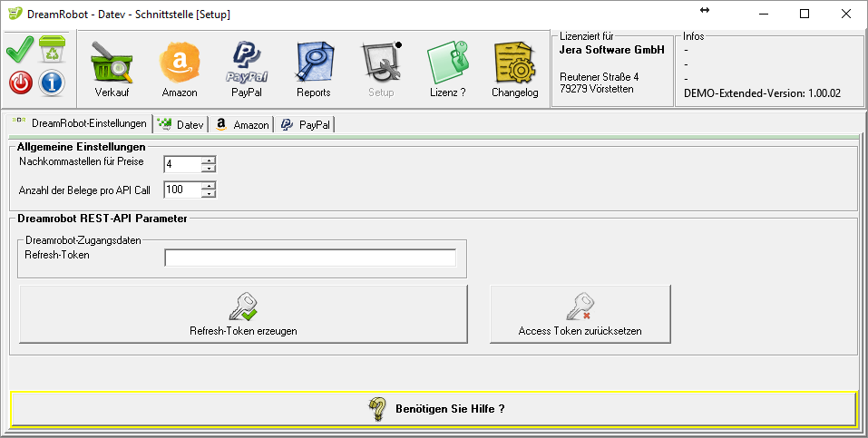Switch to the Datev tab
Viewport: 868px width, 438px height.
point(180,124)
